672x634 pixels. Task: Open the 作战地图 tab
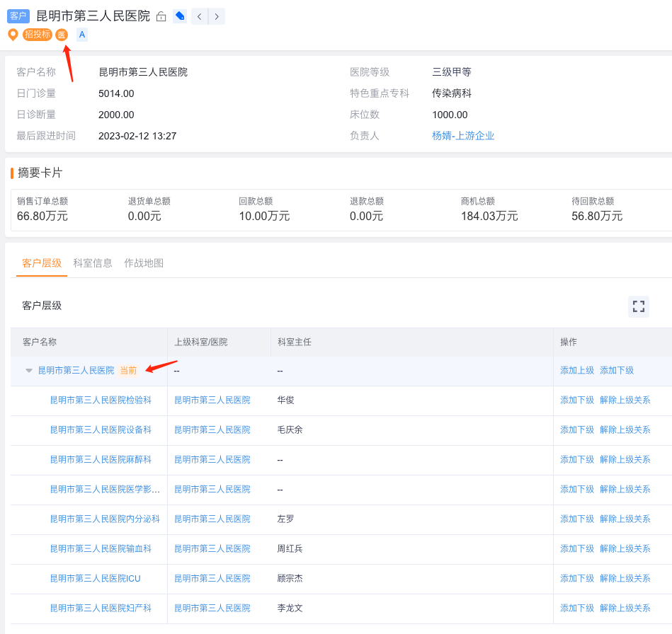pos(144,263)
